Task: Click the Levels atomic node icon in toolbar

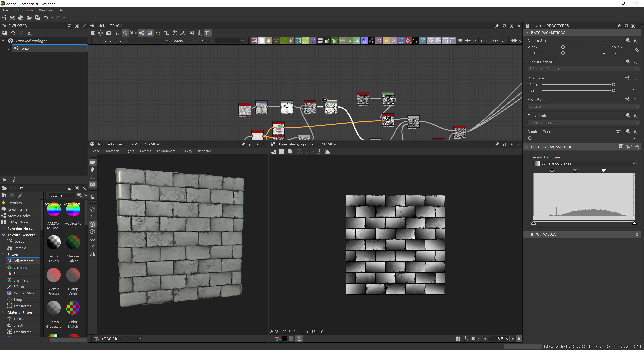Action: point(357,40)
